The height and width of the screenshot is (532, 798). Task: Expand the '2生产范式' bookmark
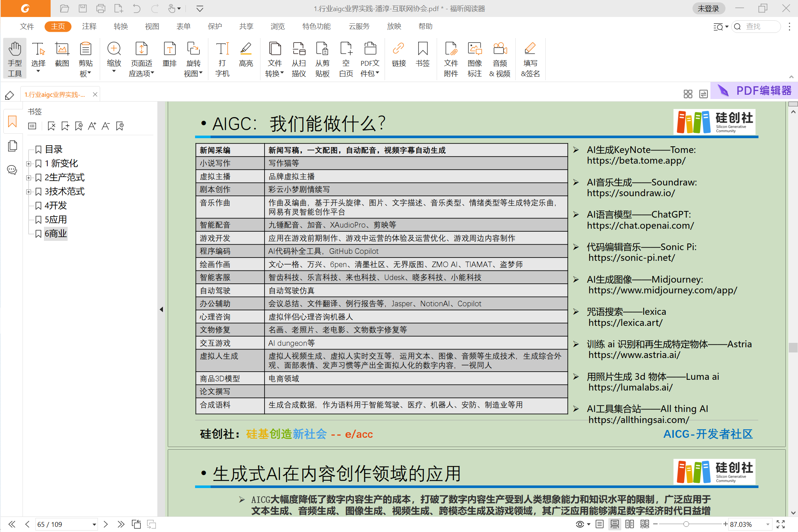pos(28,178)
